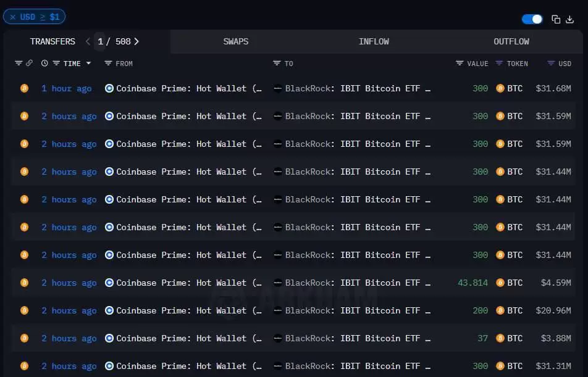Open the USD column filter
The height and width of the screenshot is (377, 588).
pos(551,64)
